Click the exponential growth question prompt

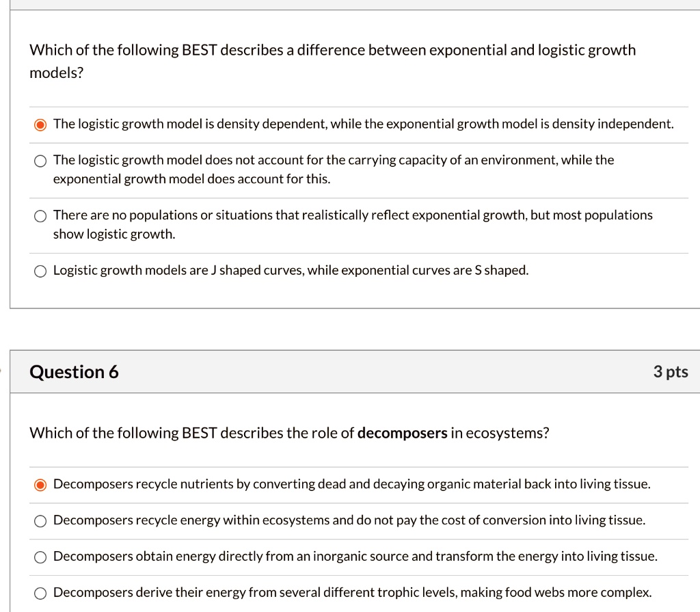point(332,60)
